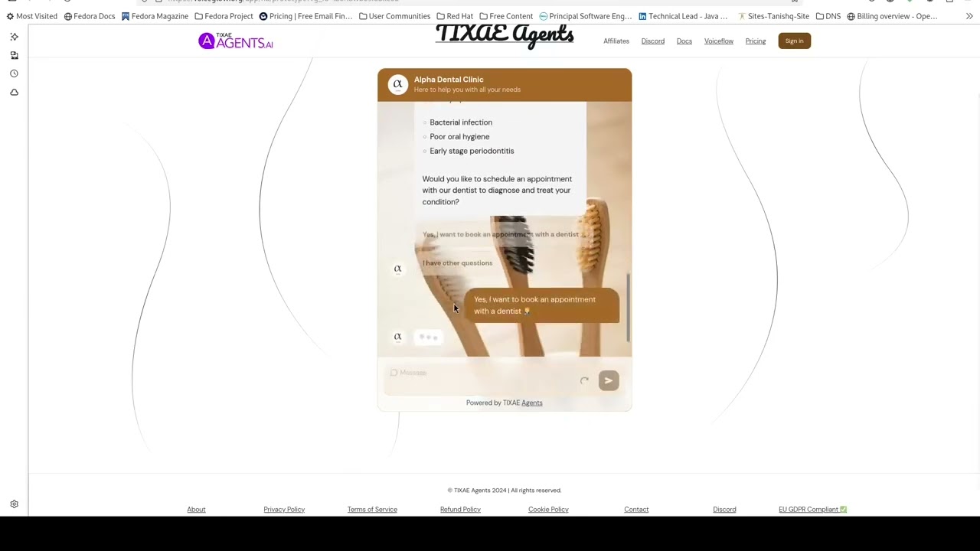Open the Billing overview bookmark

892,16
